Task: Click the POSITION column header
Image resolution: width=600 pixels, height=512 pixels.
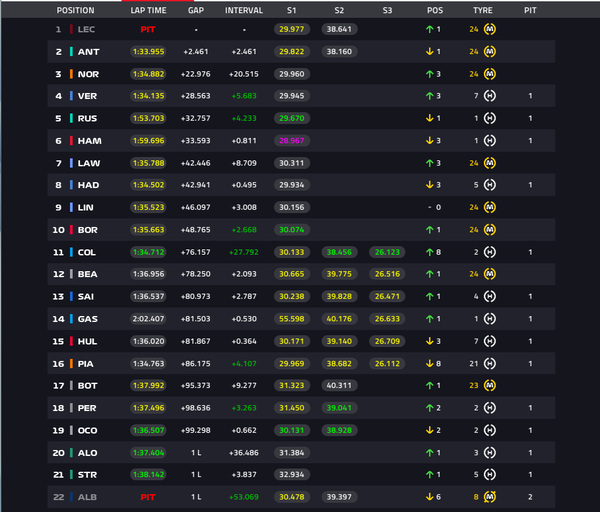Action: click(x=75, y=10)
